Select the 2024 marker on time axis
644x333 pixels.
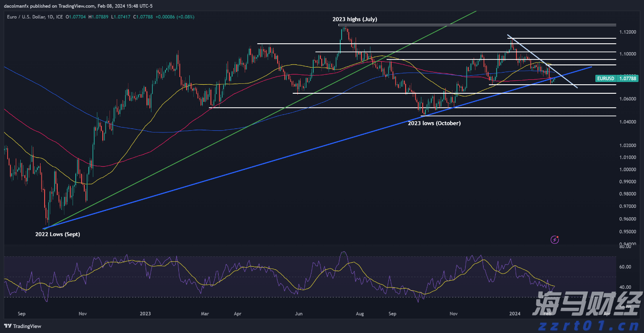[x=514, y=313]
